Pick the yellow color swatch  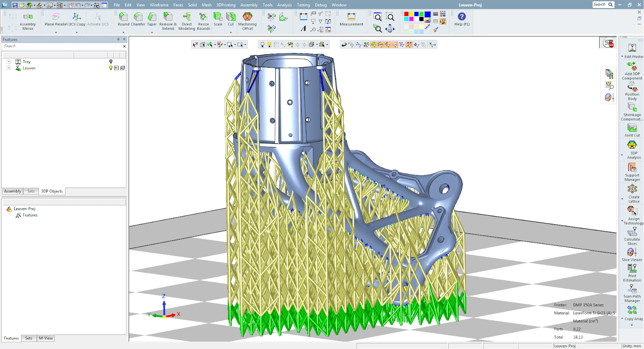[x=411, y=14]
